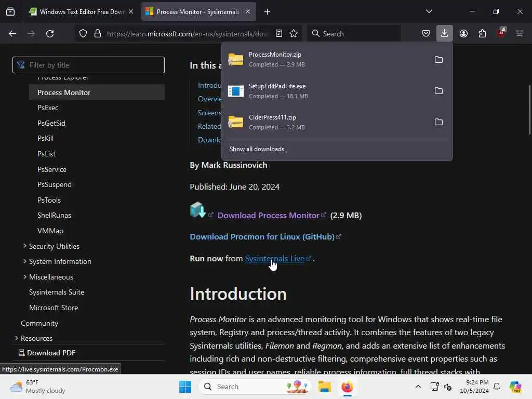Open VMMap sidebar entry

[x=50, y=231]
